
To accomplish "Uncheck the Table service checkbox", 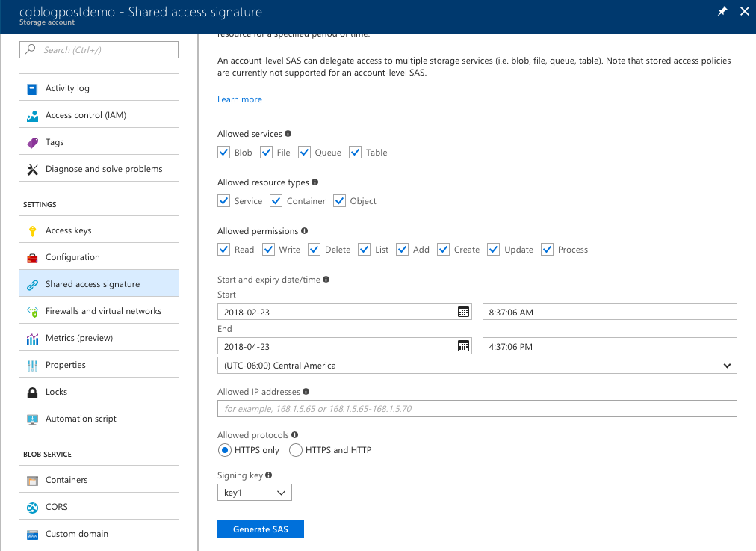I will click(x=356, y=153).
